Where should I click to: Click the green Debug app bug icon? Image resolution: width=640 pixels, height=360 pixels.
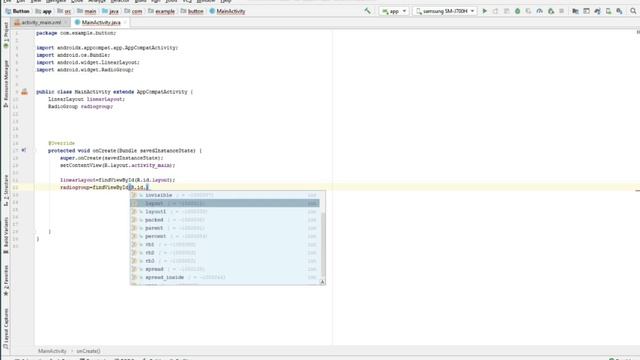518,11
